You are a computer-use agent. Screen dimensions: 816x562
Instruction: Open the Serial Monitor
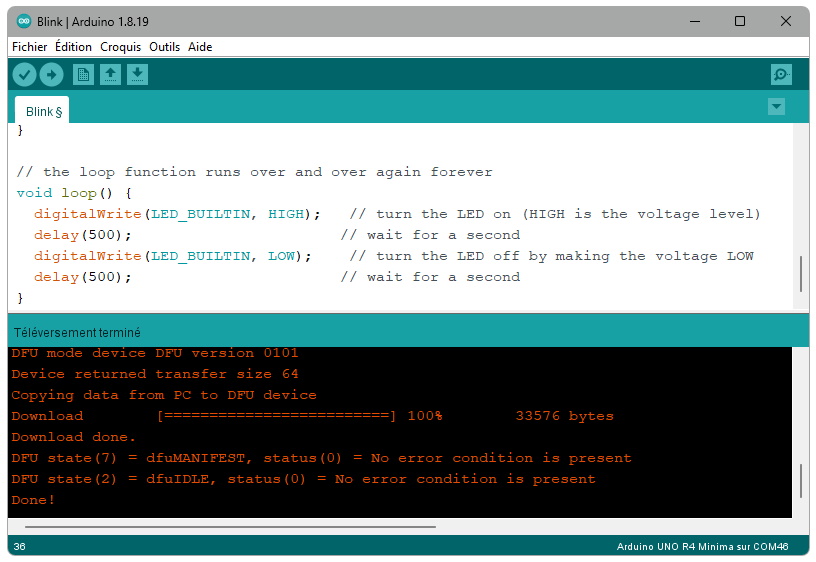pyautogui.click(x=781, y=75)
